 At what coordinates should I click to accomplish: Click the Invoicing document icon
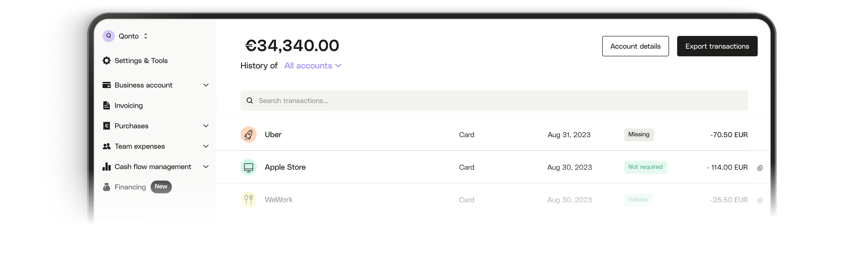(107, 105)
